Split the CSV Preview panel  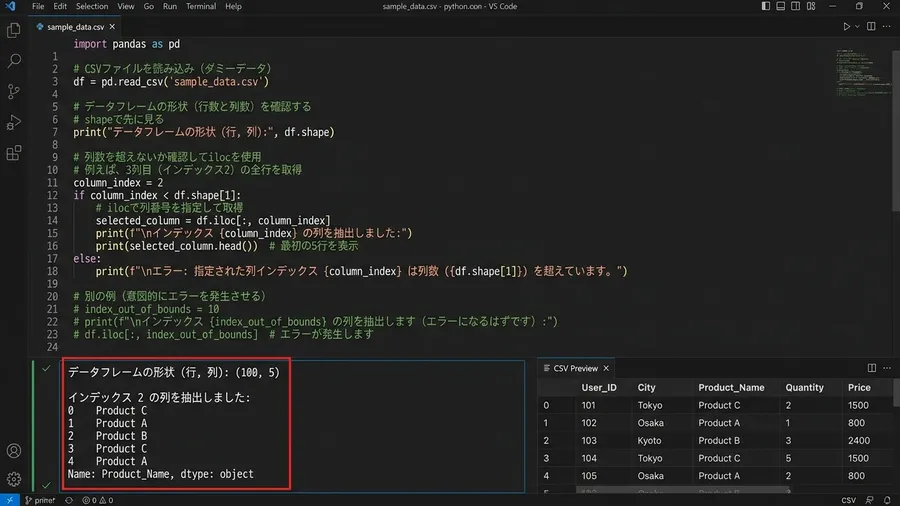click(x=871, y=368)
